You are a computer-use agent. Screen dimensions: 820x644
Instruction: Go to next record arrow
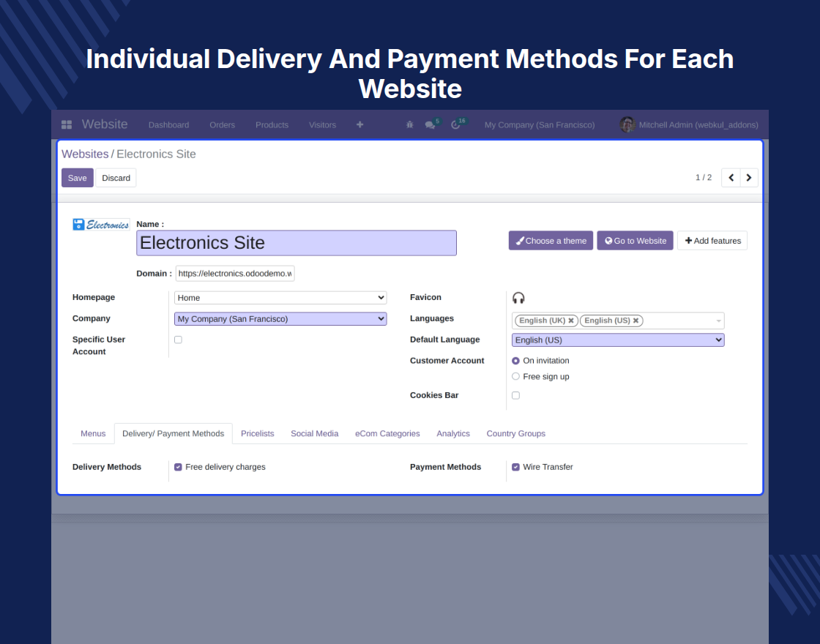tap(749, 178)
